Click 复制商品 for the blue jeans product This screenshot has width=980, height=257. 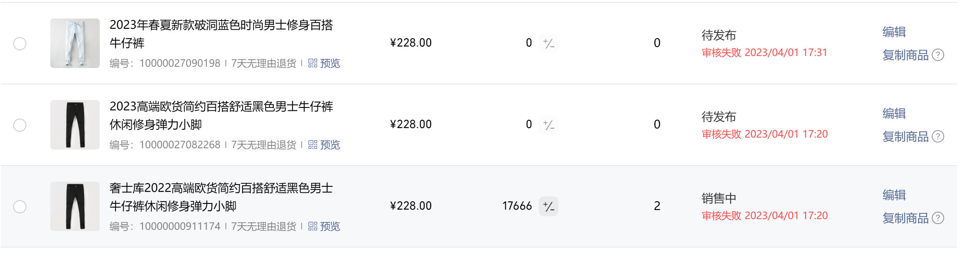coord(905,55)
